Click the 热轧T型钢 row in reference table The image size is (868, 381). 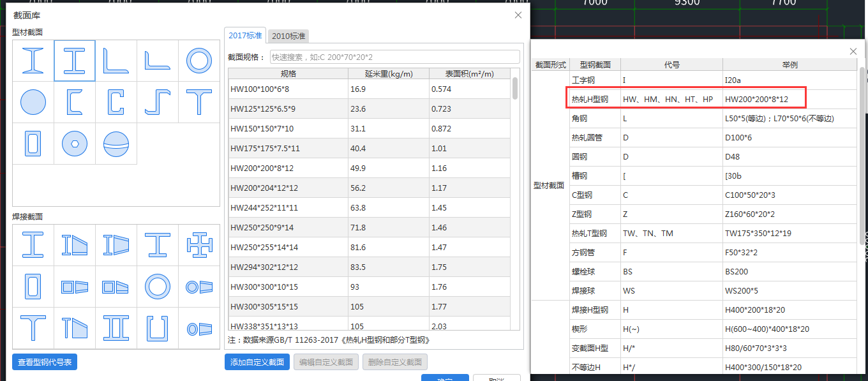713,233
